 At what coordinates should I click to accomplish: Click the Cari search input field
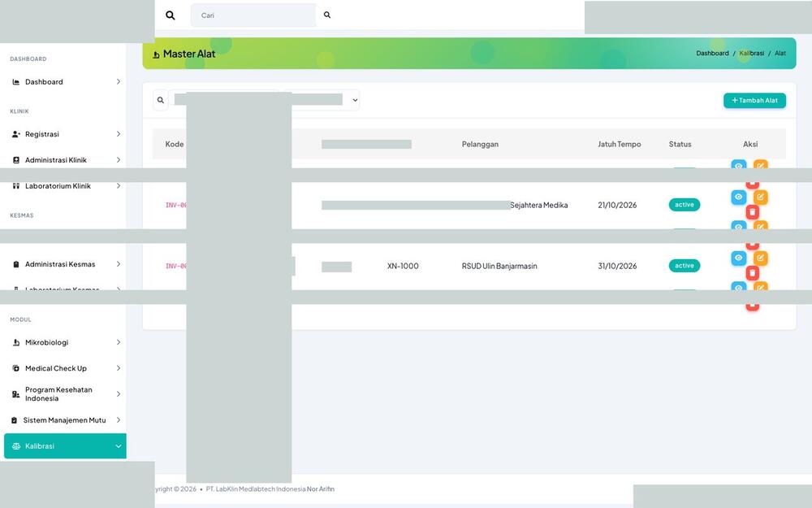253,15
